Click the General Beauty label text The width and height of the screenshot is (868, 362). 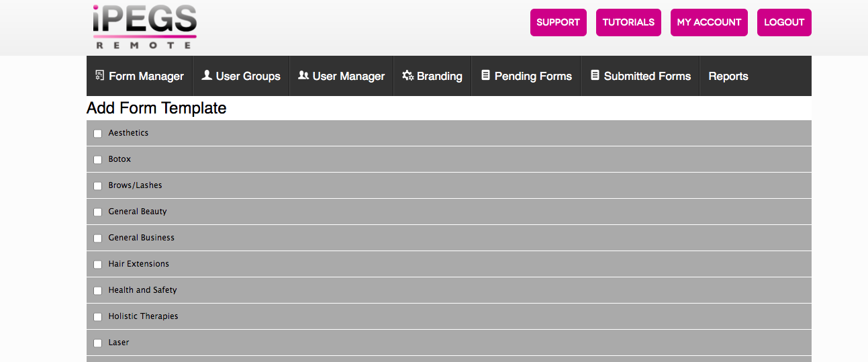138,212
